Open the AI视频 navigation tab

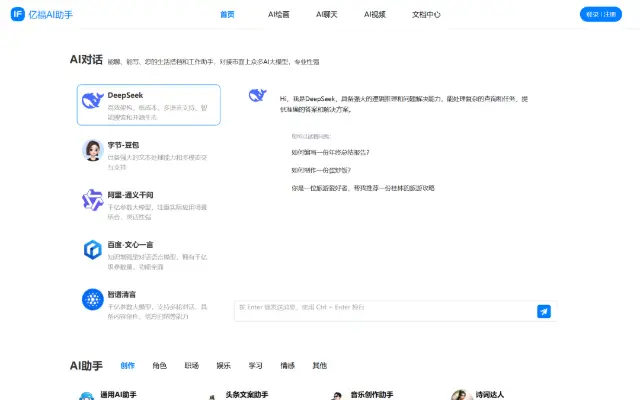pos(375,15)
